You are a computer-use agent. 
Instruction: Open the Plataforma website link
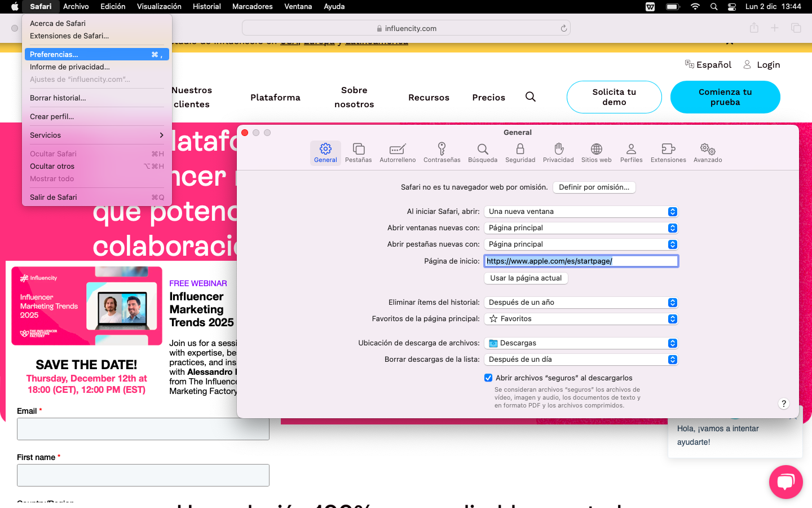point(275,97)
